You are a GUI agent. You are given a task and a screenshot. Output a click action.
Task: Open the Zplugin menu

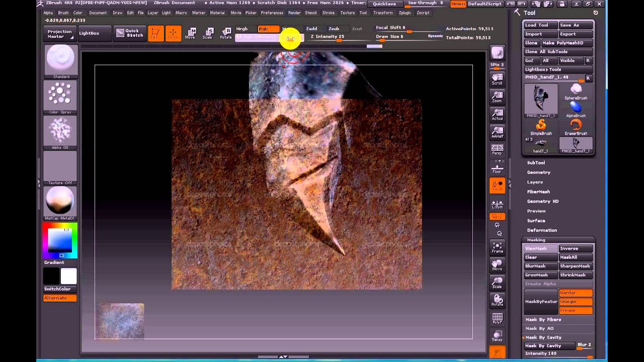405,13
